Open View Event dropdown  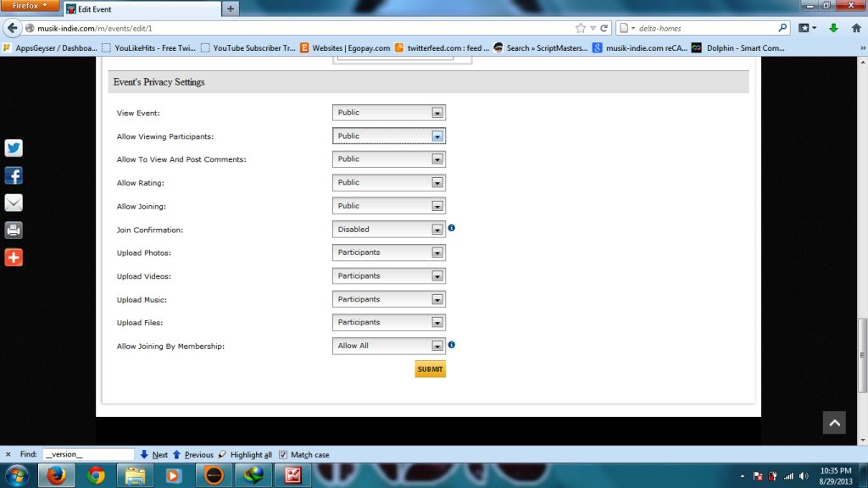click(x=389, y=113)
